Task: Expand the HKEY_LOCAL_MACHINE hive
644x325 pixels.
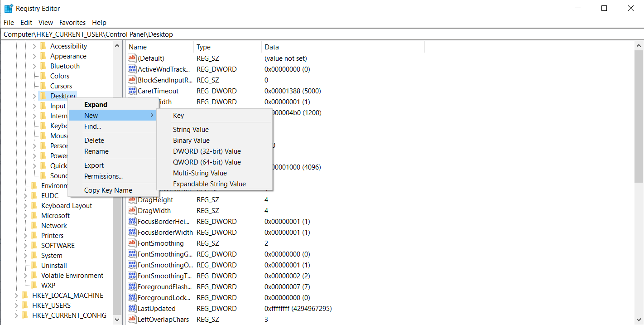Action: coord(16,296)
